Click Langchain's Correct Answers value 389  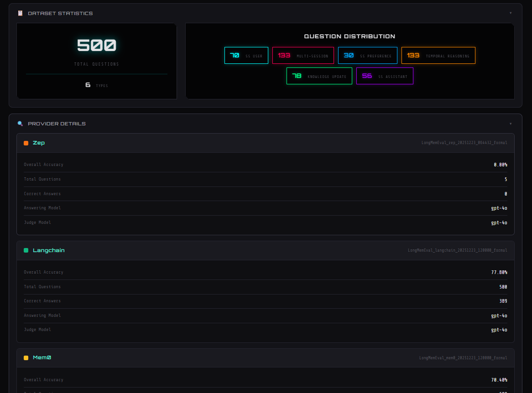[x=503, y=301]
